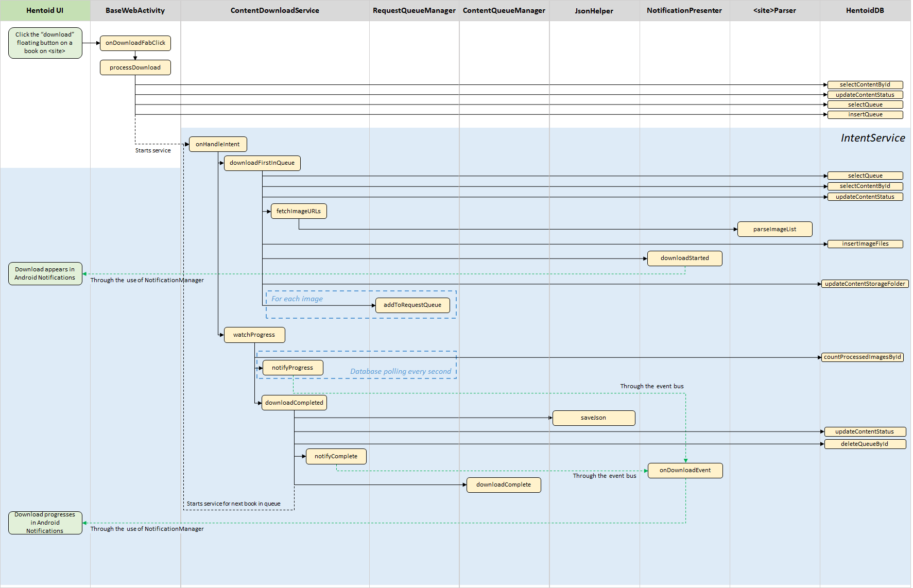This screenshot has height=588, width=913.
Task: Select 'Download appears in Android Notifications' box
Action: coord(45,274)
